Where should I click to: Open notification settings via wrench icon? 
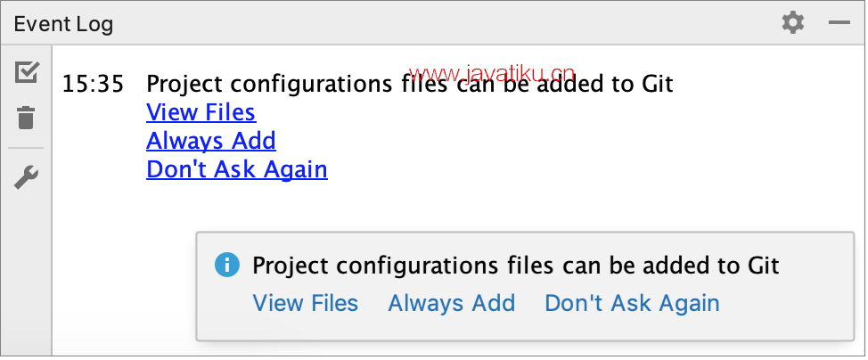pyautogui.click(x=26, y=178)
